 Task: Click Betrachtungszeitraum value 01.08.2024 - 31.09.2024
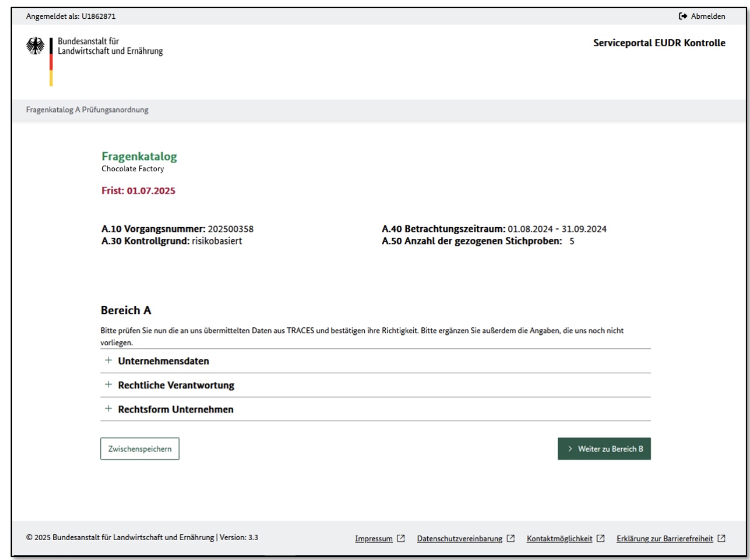(x=557, y=229)
